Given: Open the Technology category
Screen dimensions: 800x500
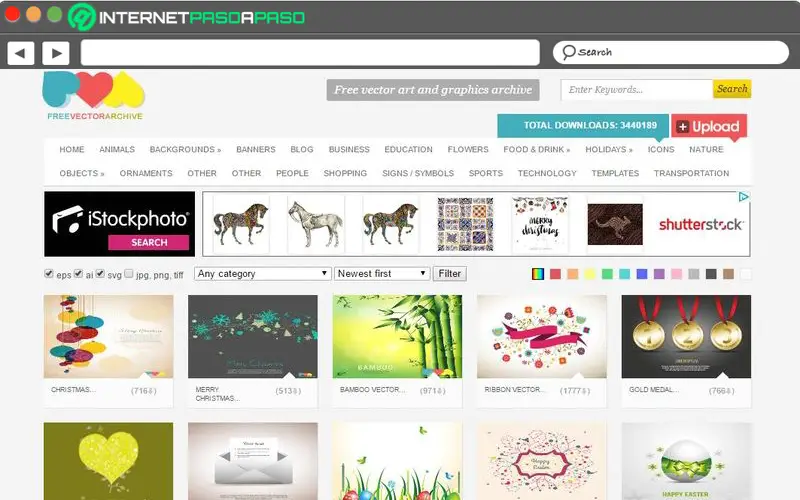Looking at the screenshot, I should [x=547, y=173].
